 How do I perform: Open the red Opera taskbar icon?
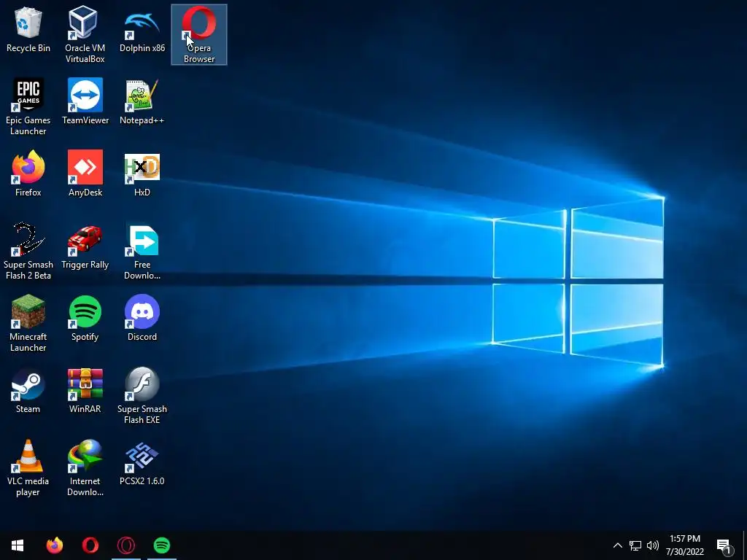(x=90, y=545)
